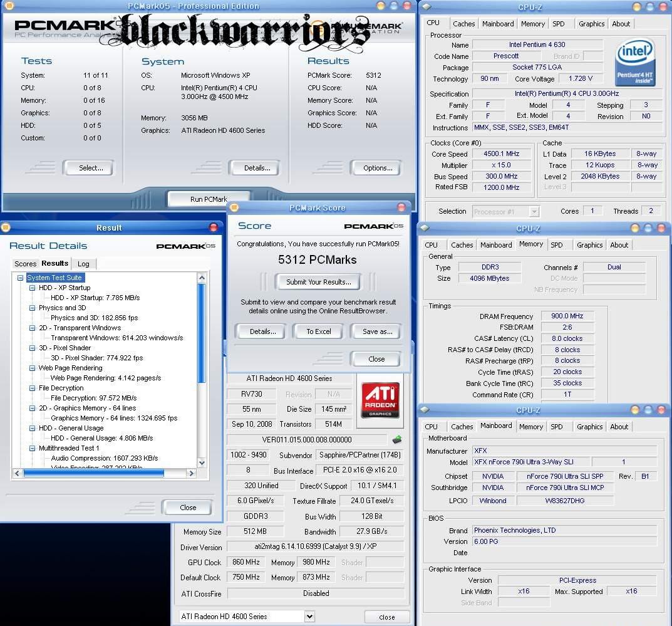Close the PCMark Score dialog with Close button
The image size is (672, 626).
376,359
